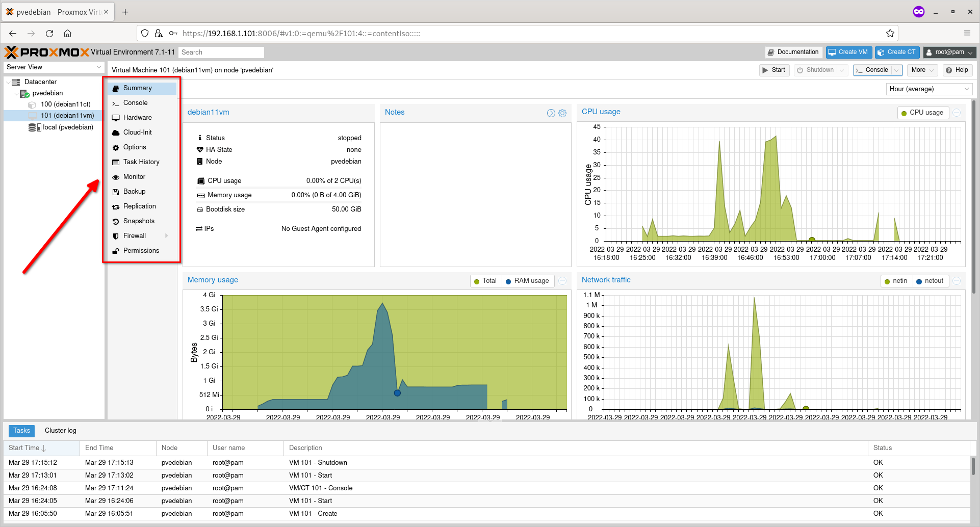Viewport: 980px width, 527px height.
Task: Sort by Start Time column header
Action: coord(41,448)
